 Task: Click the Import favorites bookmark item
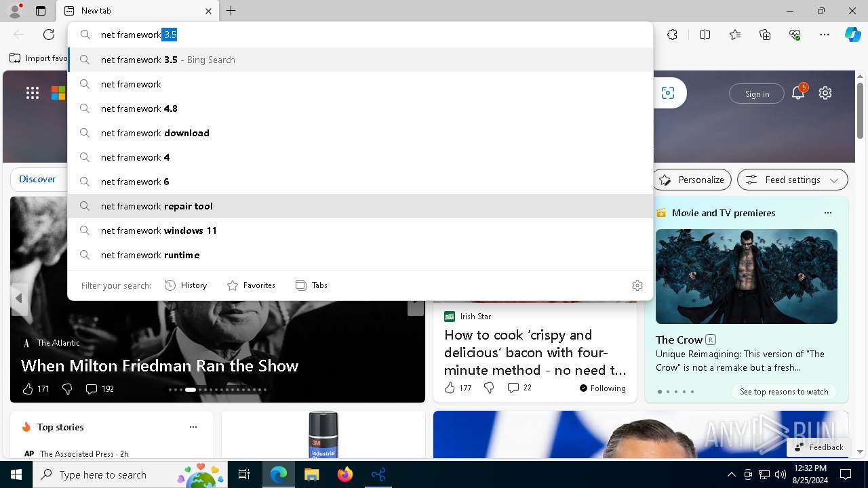click(x=39, y=58)
